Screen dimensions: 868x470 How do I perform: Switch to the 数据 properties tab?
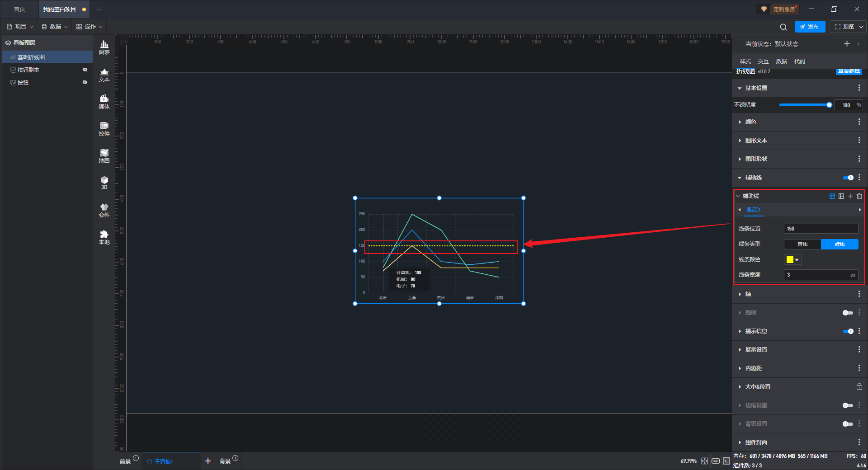tap(781, 61)
